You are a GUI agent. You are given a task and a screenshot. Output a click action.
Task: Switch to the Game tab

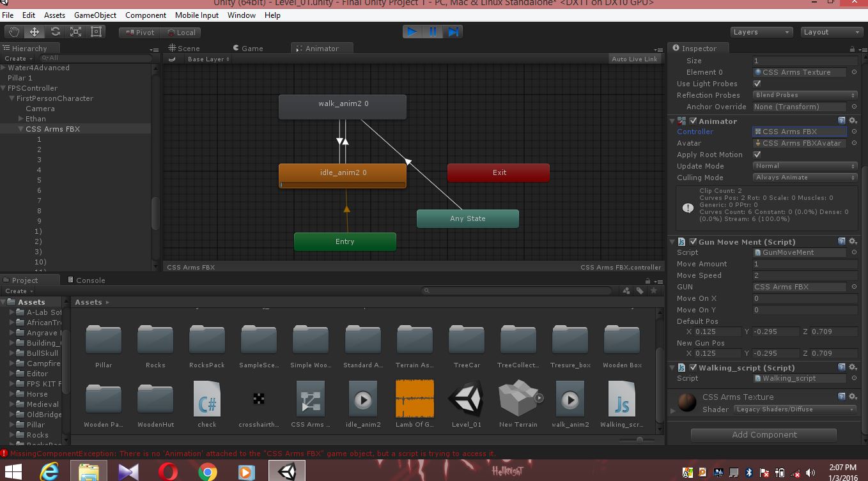pos(248,49)
